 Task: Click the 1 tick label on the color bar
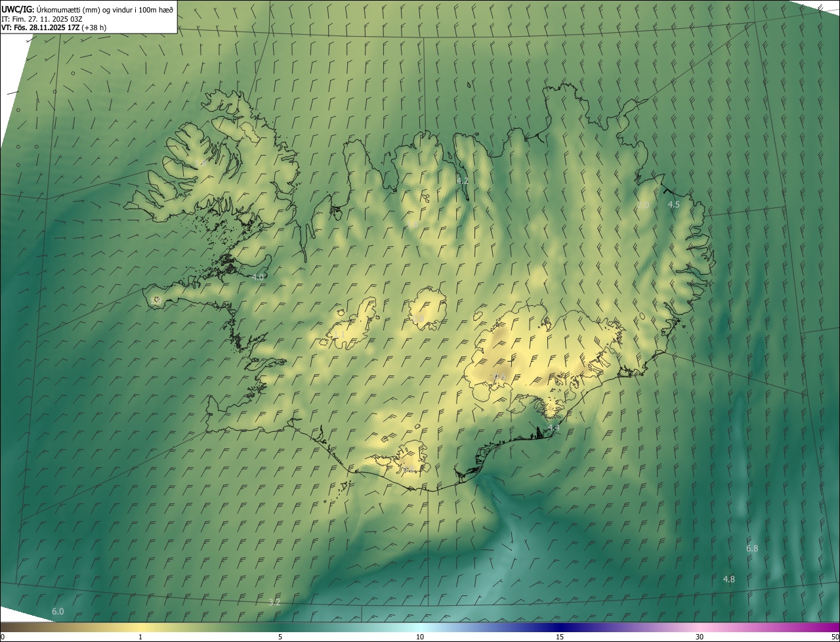tap(140, 637)
